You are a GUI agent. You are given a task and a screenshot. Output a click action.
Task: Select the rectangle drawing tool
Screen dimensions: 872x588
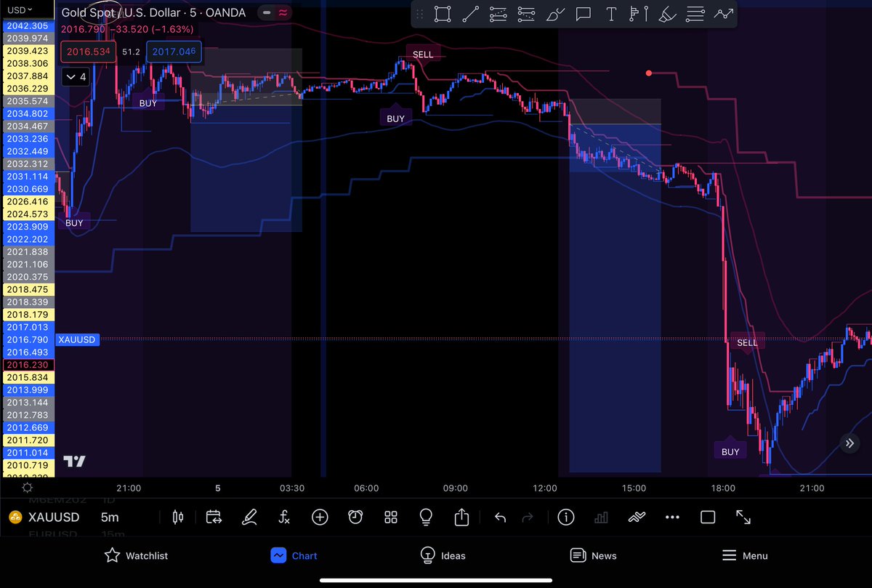click(443, 14)
